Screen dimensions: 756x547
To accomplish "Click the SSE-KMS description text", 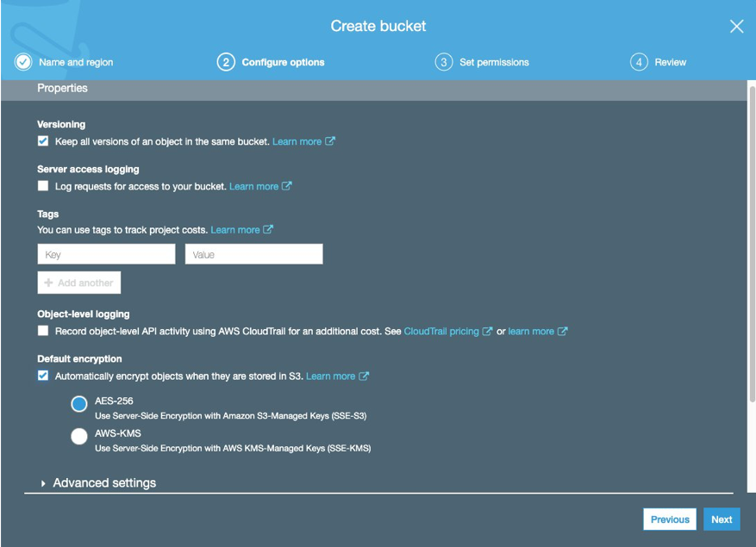I will 233,448.
